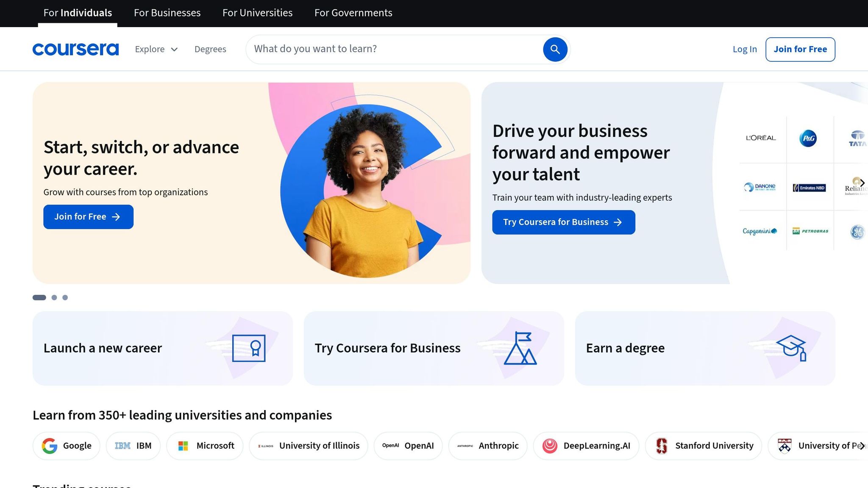
Task: Select the second carousel indicator dot
Action: click(54, 297)
